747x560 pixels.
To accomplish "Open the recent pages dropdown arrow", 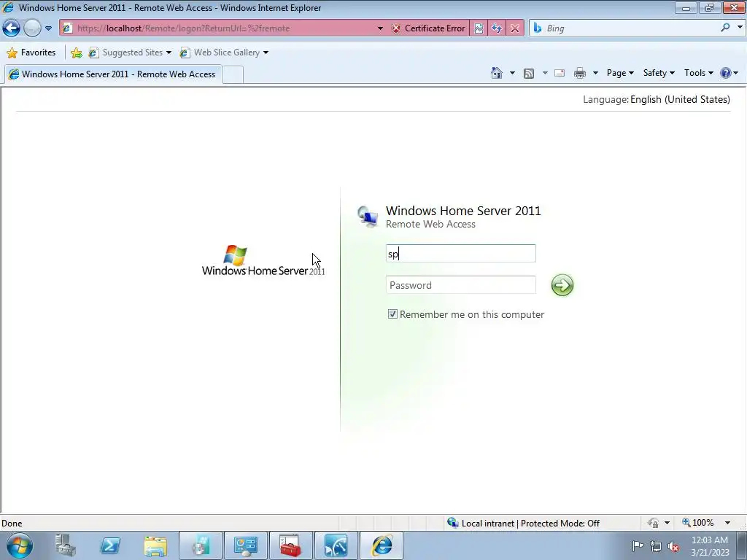I will click(x=48, y=28).
